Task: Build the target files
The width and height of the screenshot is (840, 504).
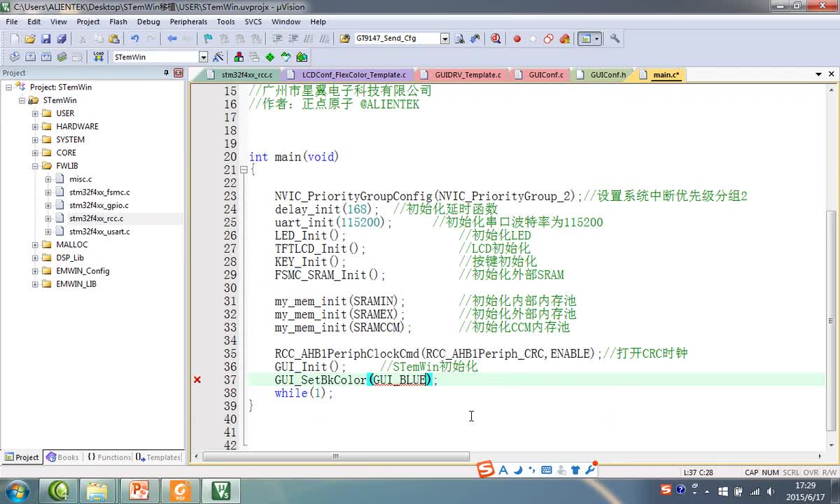Action: pyautogui.click(x=30, y=57)
